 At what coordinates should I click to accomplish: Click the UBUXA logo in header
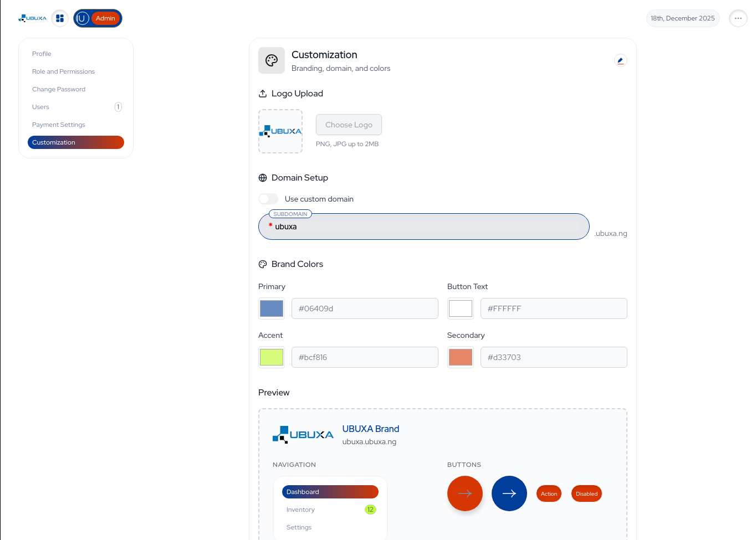coord(33,18)
